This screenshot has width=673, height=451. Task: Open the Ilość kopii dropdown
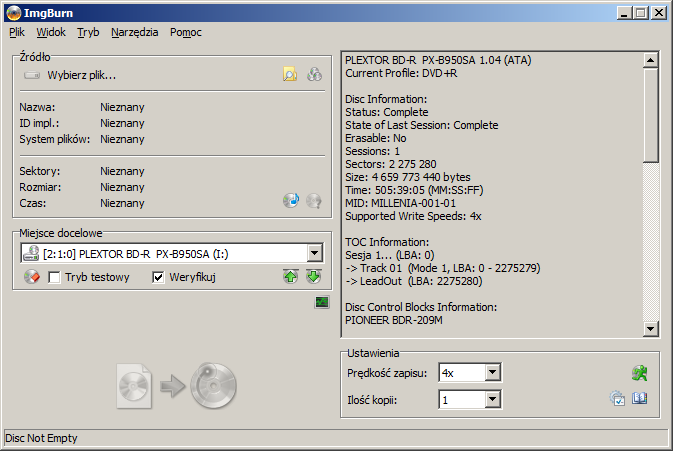493,400
